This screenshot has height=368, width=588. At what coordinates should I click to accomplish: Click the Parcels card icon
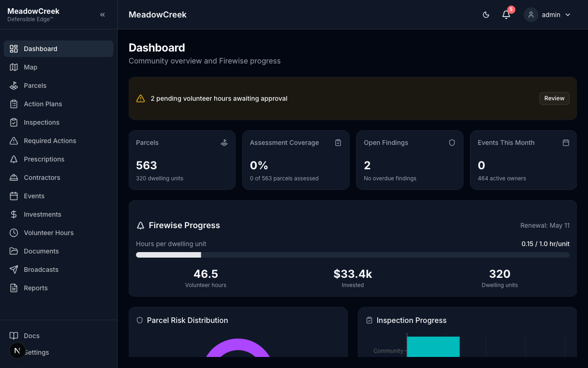(x=224, y=143)
